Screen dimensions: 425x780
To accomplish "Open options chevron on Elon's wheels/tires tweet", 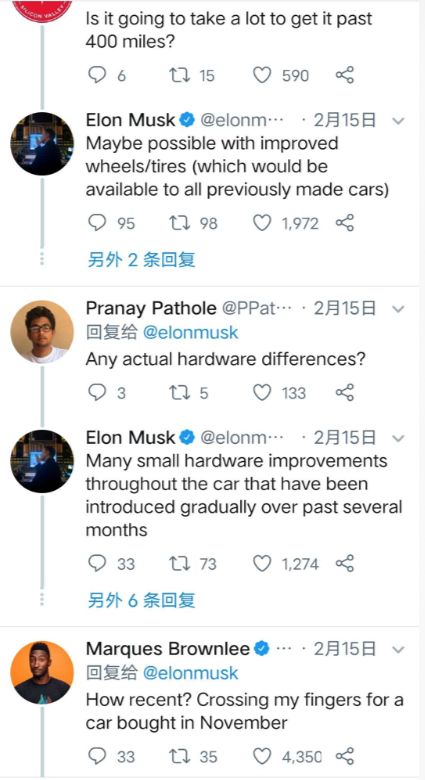I will click(398, 121).
